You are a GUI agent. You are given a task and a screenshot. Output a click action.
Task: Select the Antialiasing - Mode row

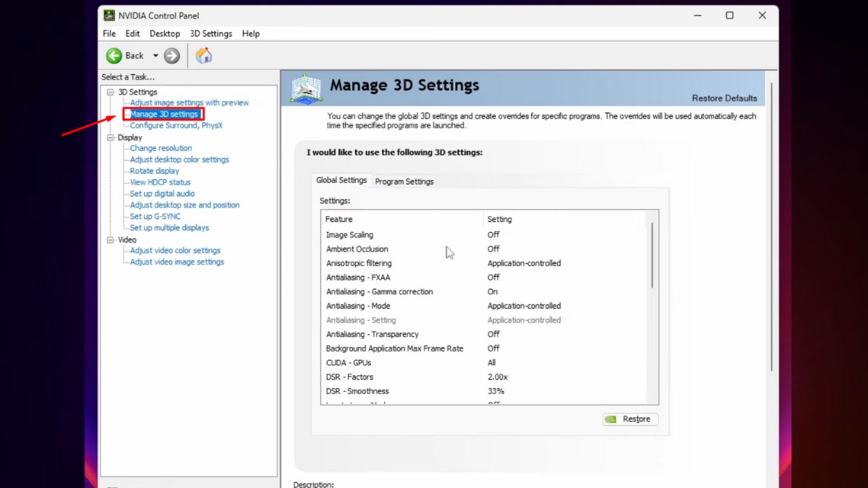tap(485, 306)
